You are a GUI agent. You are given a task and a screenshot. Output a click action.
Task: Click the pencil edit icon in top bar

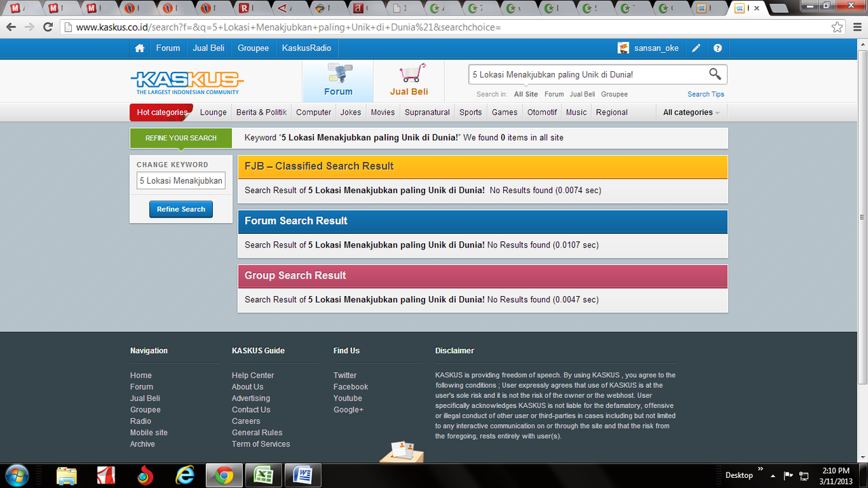click(696, 48)
